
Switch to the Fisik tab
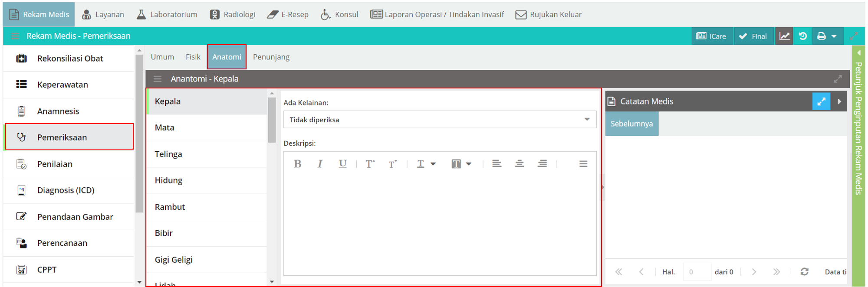pos(193,57)
